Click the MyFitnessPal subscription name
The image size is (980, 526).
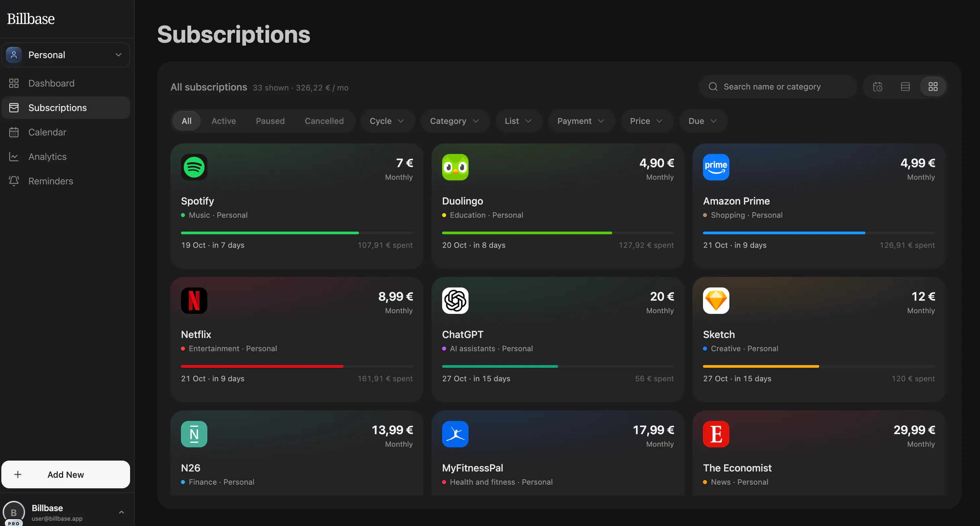472,468
